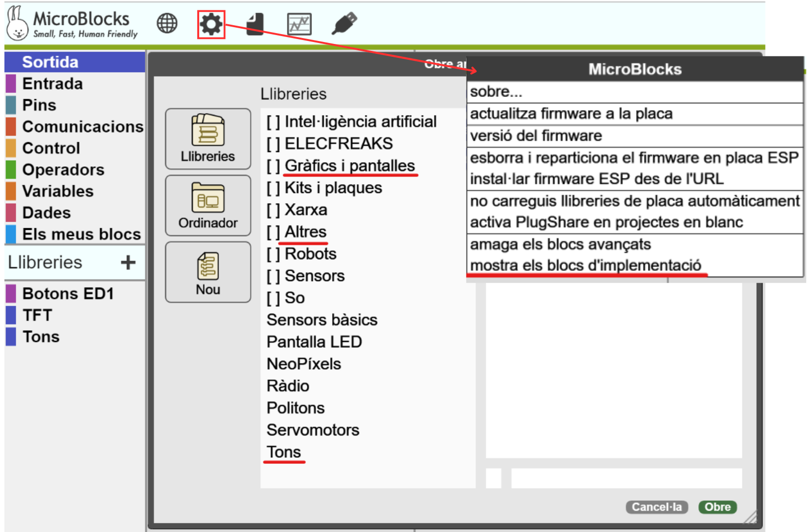Select the Llibreries folder button
The image size is (810, 532).
click(208, 139)
